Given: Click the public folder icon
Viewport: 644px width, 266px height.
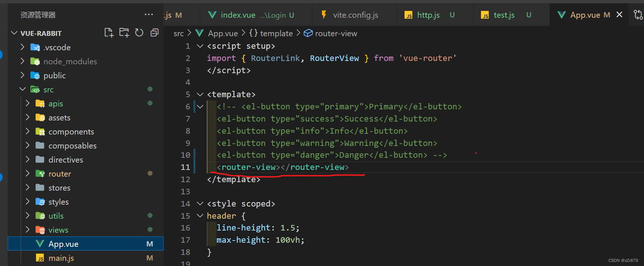Looking at the screenshot, I should point(35,75).
